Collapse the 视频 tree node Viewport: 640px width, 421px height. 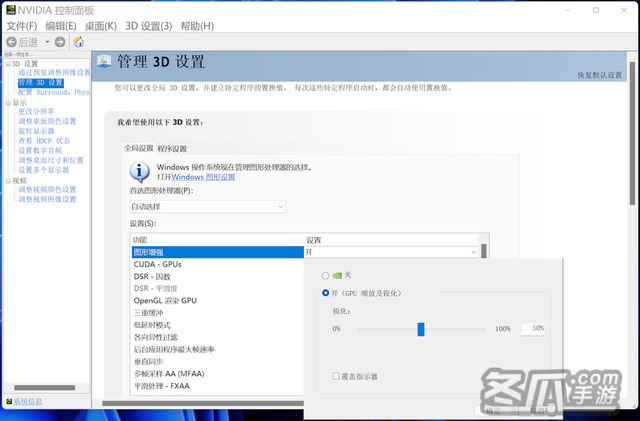[x=8, y=180]
